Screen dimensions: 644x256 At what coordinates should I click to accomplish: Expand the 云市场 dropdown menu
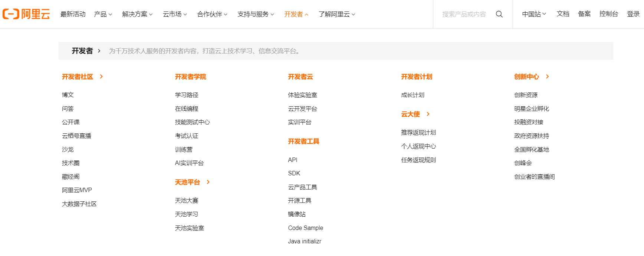click(175, 14)
